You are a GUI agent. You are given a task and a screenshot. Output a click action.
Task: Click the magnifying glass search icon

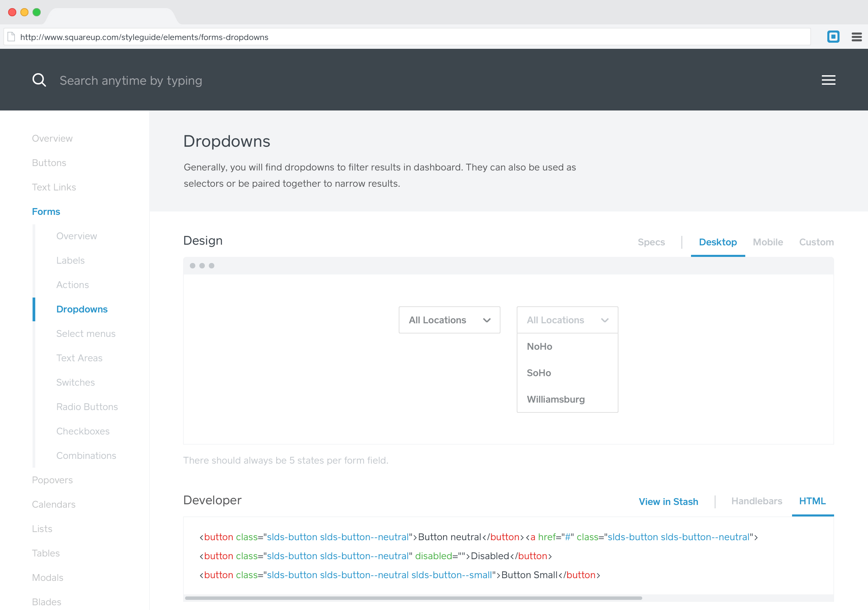pos(39,80)
